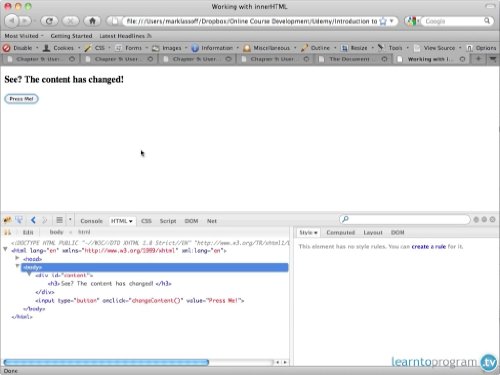The height and width of the screenshot is (375, 500).
Task: Click the Firebug bug icon
Action: click(x=7, y=220)
